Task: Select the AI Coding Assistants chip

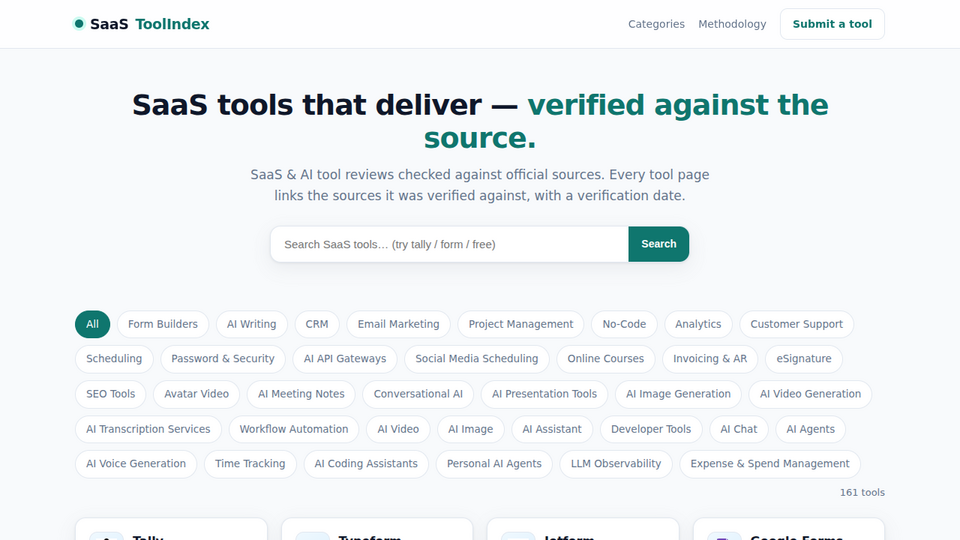Action: (x=366, y=464)
